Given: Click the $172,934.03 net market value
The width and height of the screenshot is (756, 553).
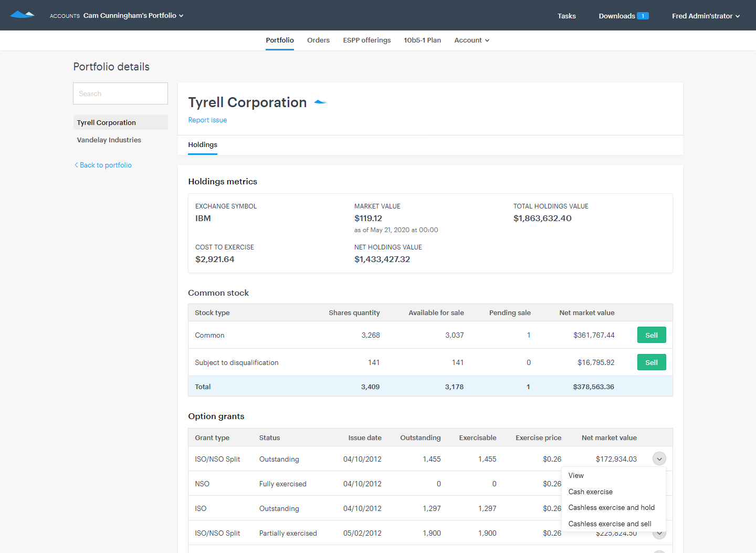Looking at the screenshot, I should point(616,459).
